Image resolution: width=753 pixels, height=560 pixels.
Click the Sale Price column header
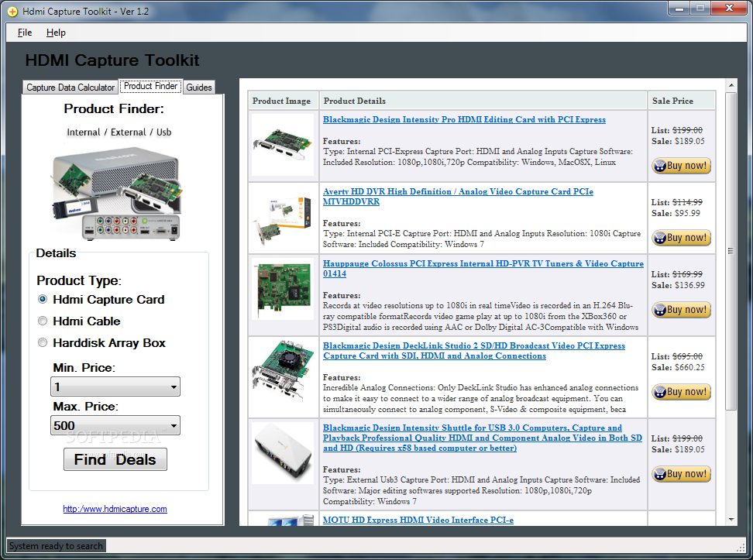[x=682, y=101]
